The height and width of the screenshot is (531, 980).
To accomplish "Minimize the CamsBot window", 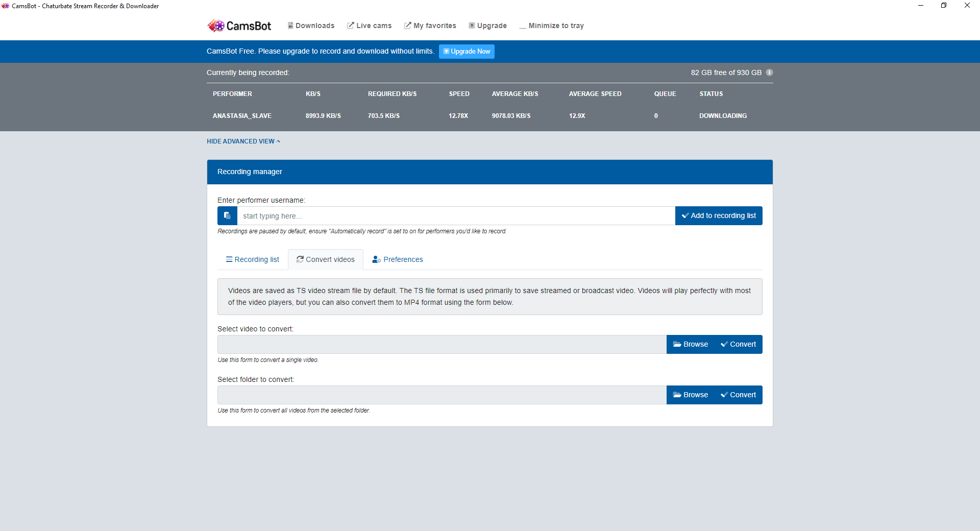I will (921, 6).
